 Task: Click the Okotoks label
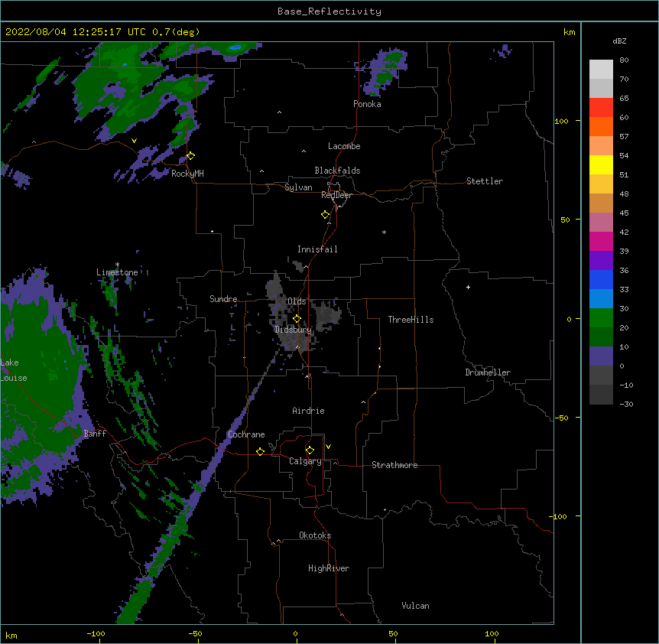[x=315, y=535]
